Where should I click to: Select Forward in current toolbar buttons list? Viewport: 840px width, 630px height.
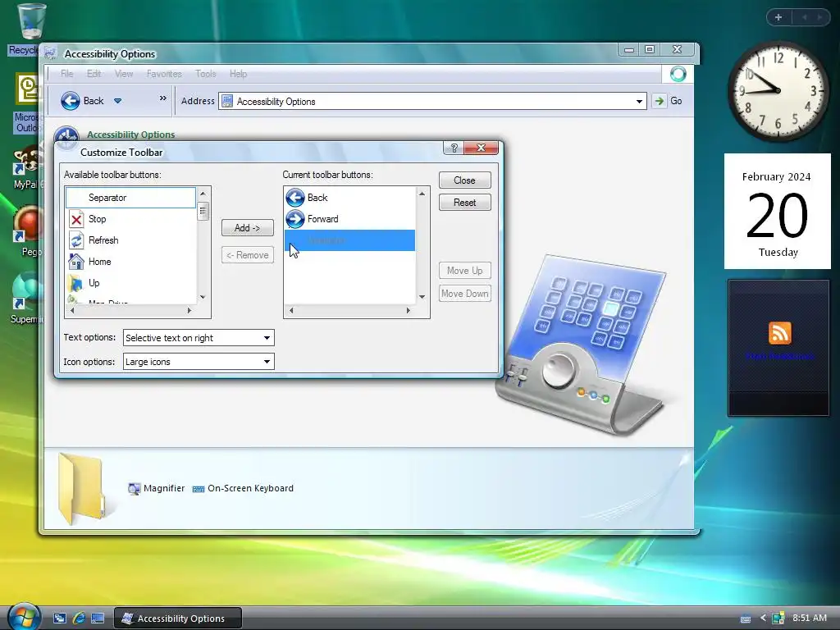click(x=349, y=219)
